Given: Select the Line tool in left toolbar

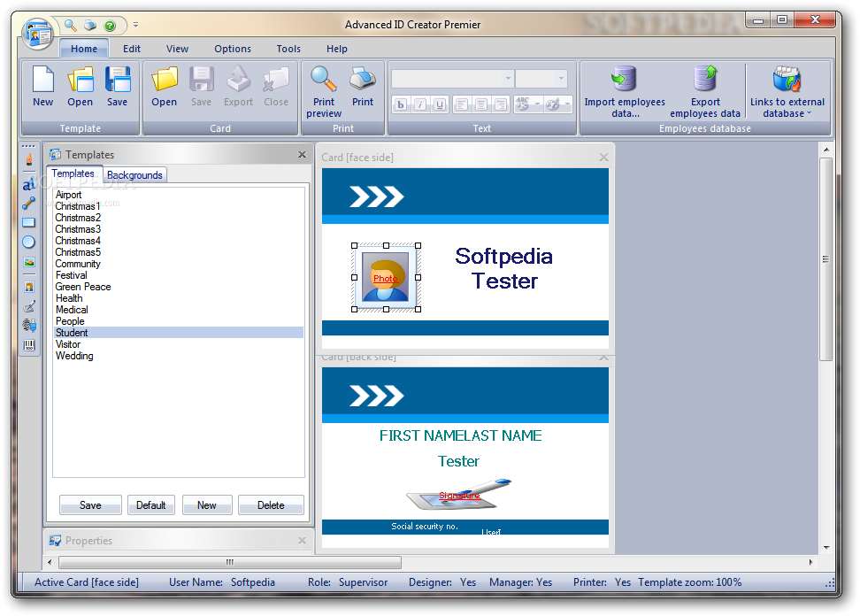Looking at the screenshot, I should pyautogui.click(x=29, y=203).
